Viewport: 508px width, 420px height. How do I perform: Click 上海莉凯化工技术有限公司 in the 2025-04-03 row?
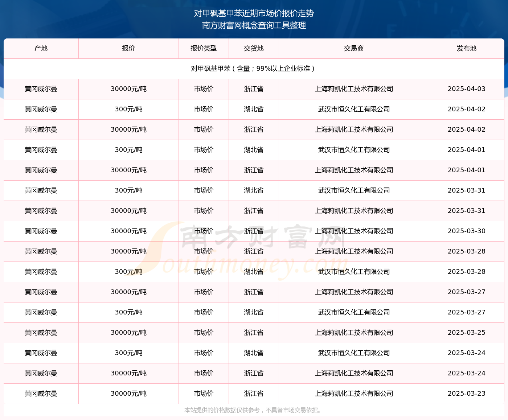pyautogui.click(x=354, y=89)
